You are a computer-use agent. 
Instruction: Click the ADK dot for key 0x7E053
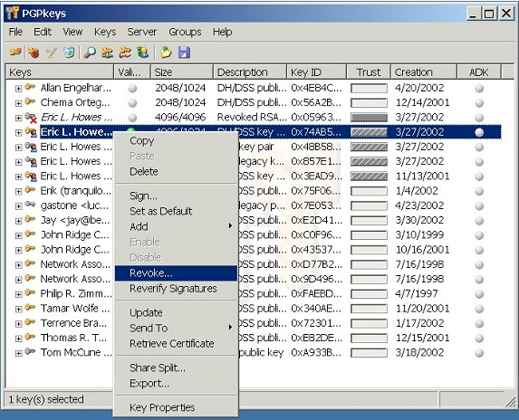point(479,205)
